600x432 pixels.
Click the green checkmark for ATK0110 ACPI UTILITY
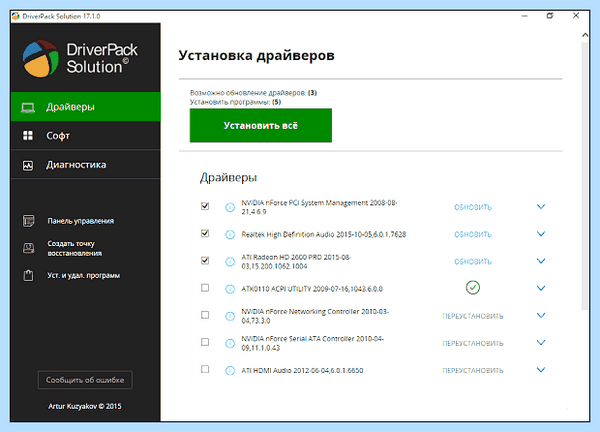tap(473, 287)
